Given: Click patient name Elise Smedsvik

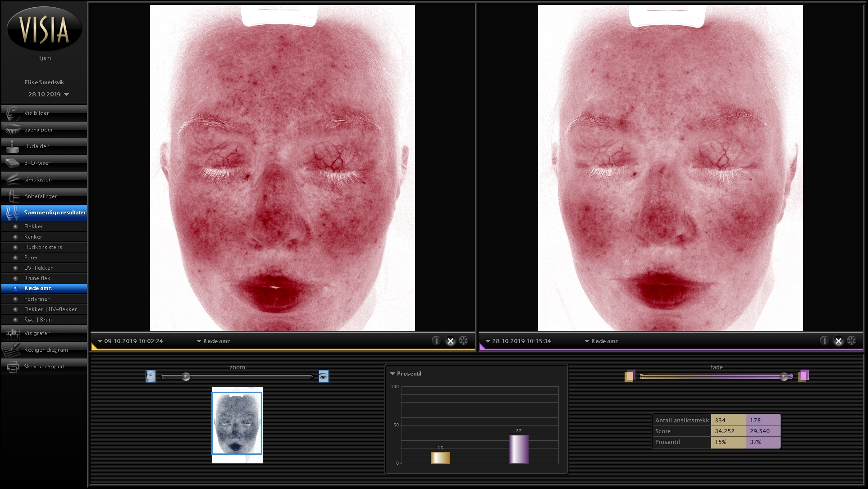Looking at the screenshot, I should point(44,82).
